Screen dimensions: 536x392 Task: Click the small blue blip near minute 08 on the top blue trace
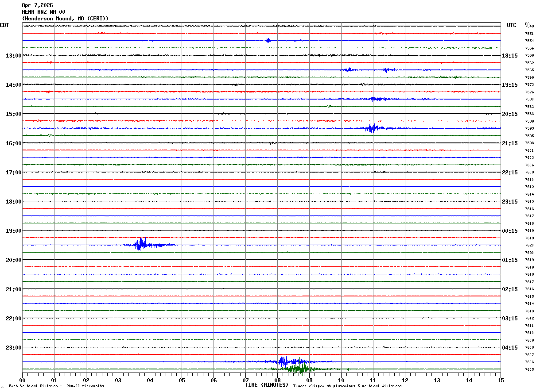pos(268,40)
